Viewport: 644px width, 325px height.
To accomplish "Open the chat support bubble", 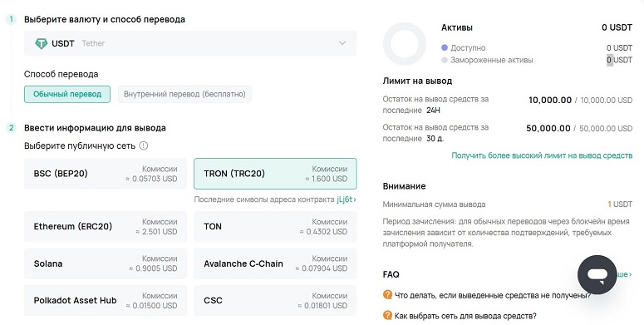I will click(x=597, y=274).
